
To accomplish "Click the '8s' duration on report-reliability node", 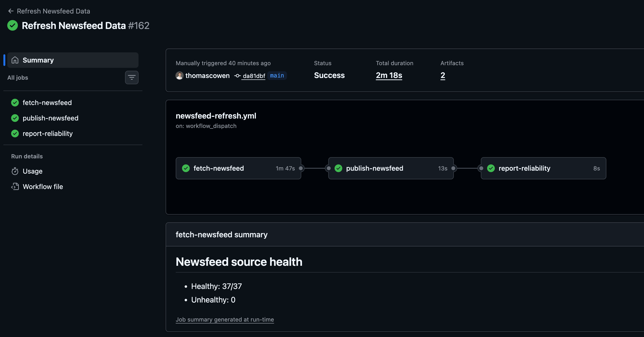I will click(x=596, y=168).
